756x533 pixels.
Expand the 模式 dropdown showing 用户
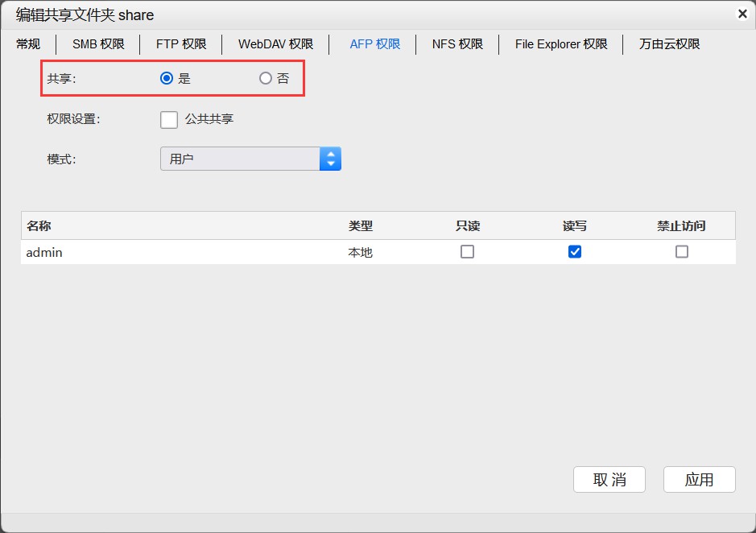coord(241,159)
